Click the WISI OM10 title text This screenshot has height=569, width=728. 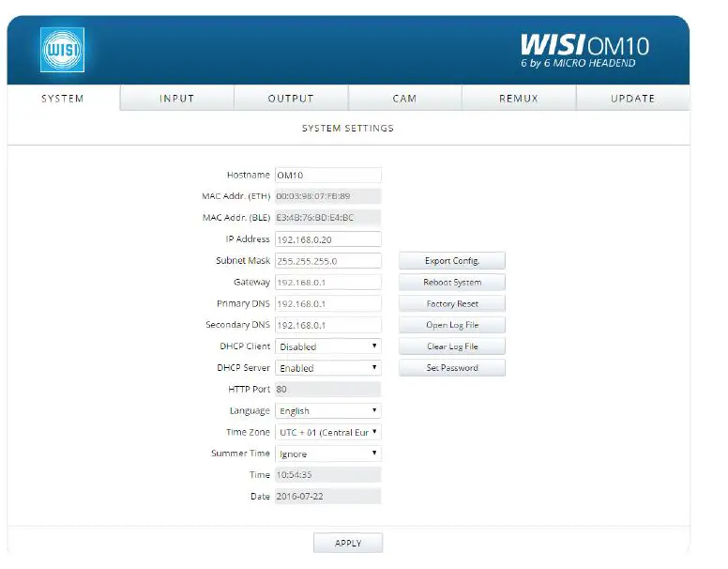(x=584, y=45)
